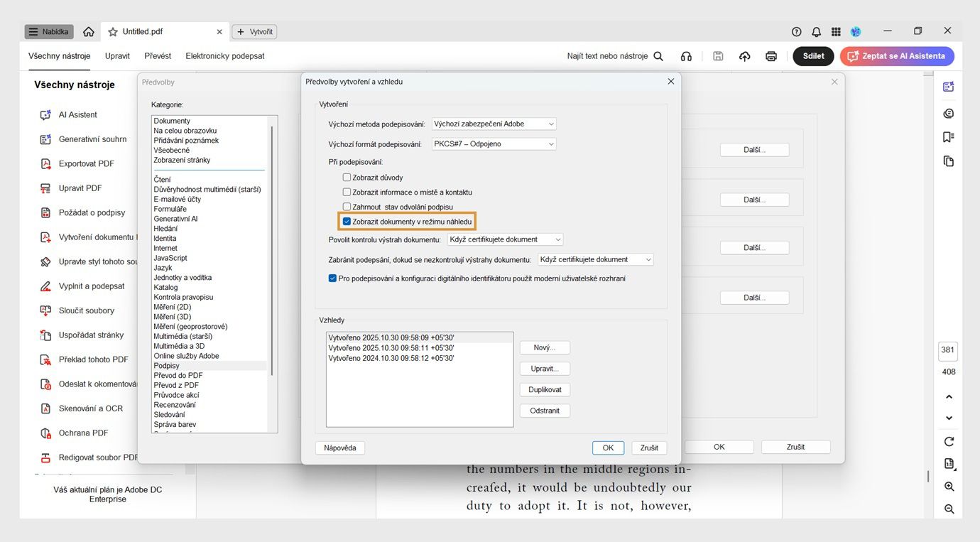Open the AI Asistent tool icon
The image size is (980, 542).
click(45, 115)
